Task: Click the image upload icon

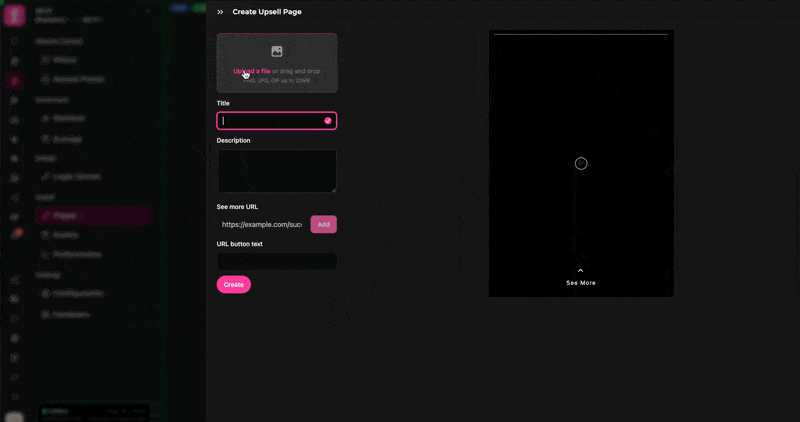Action: pos(277,51)
